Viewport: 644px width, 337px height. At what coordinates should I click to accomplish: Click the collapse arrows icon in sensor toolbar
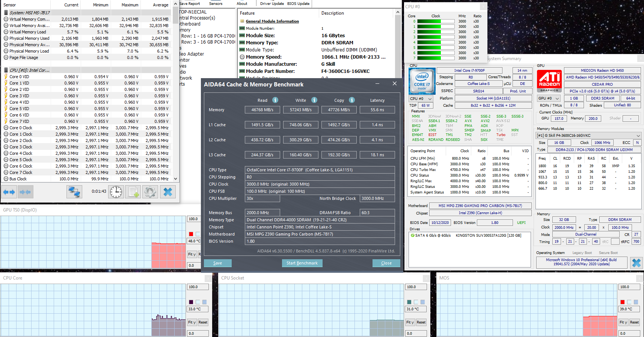[x=25, y=192]
